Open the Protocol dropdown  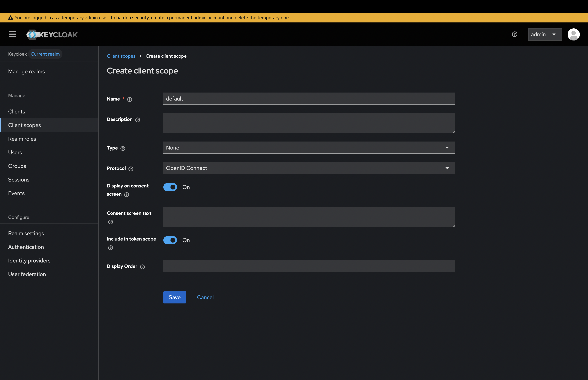click(x=309, y=168)
